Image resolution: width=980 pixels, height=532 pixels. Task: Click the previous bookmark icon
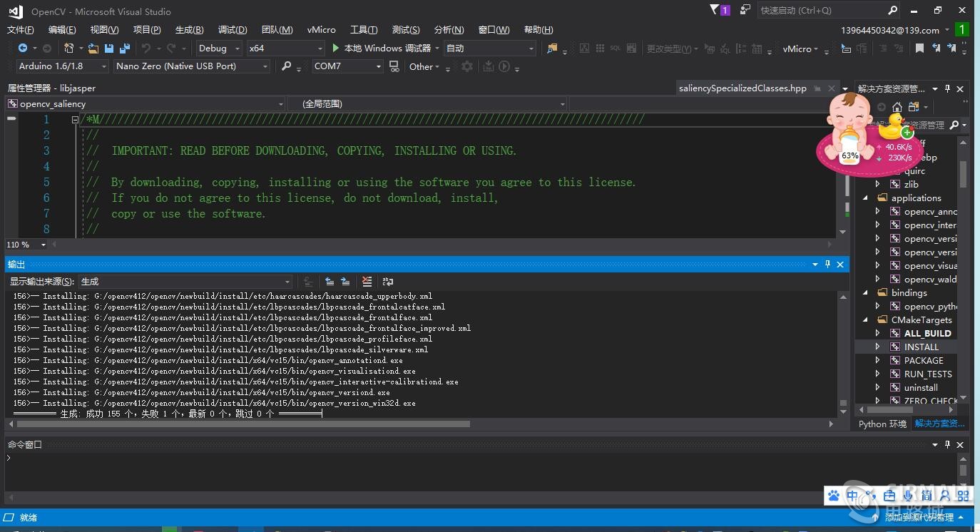(x=936, y=48)
